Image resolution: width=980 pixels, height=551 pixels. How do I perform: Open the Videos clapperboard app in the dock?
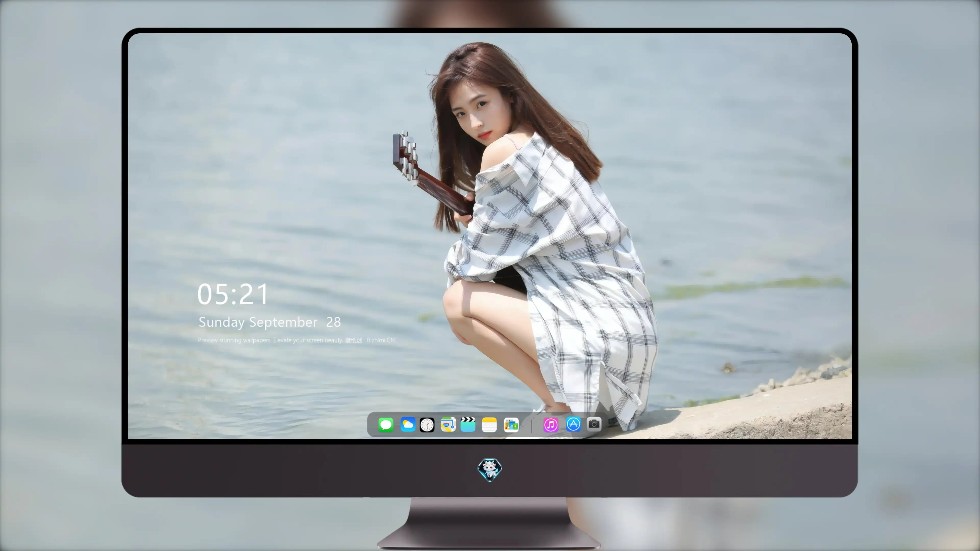[x=468, y=424]
